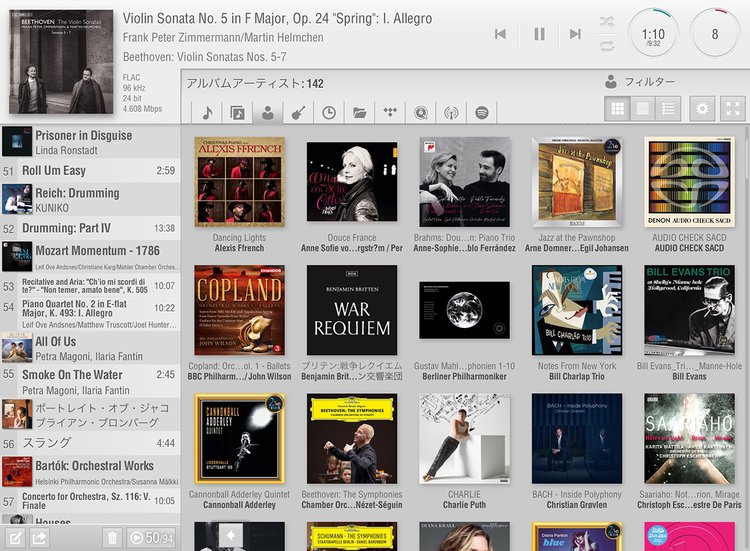Browse by folder icon
The image size is (750, 551).
pos(360,112)
